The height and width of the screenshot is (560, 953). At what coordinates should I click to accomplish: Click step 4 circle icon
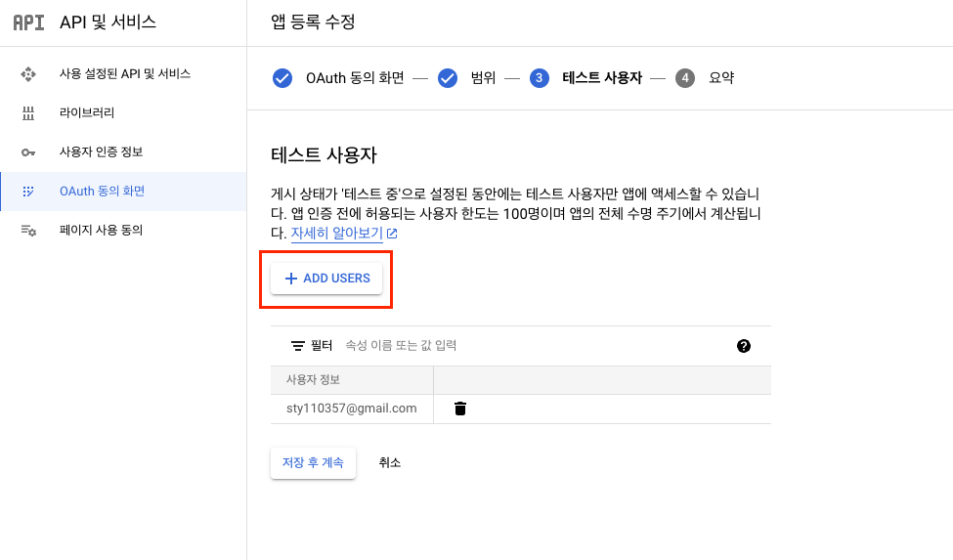(685, 78)
